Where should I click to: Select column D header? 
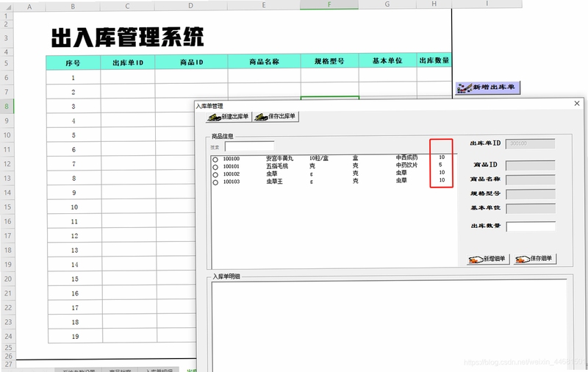pos(190,5)
